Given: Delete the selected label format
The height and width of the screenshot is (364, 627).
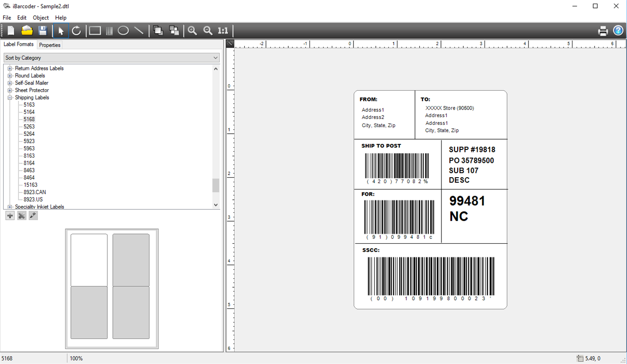Looking at the screenshot, I should [21, 216].
